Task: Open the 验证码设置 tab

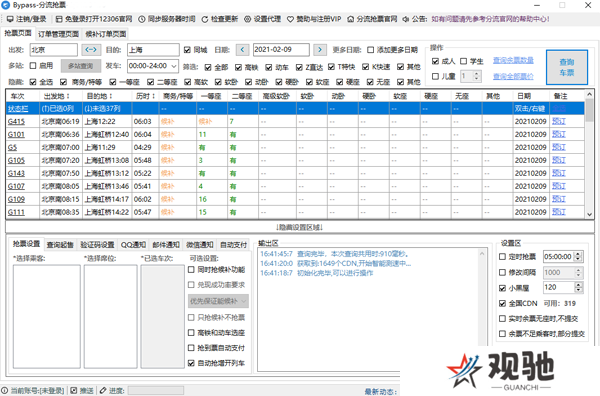Action: [97, 245]
